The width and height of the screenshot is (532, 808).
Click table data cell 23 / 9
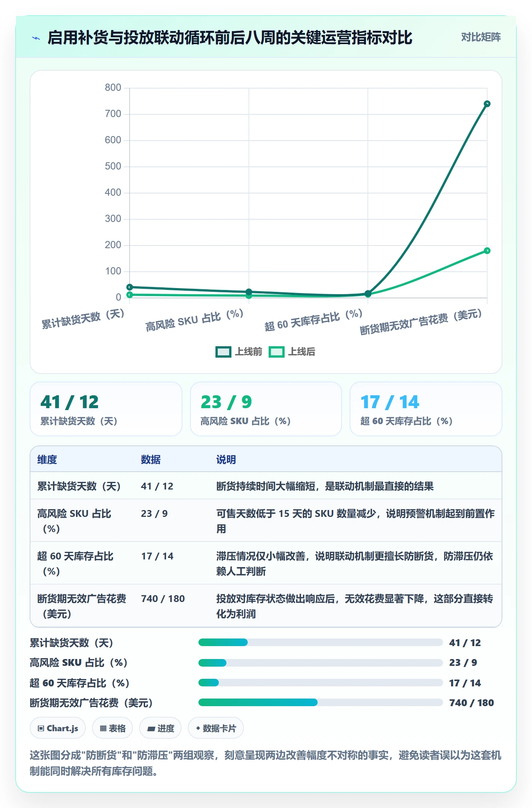pos(154,513)
